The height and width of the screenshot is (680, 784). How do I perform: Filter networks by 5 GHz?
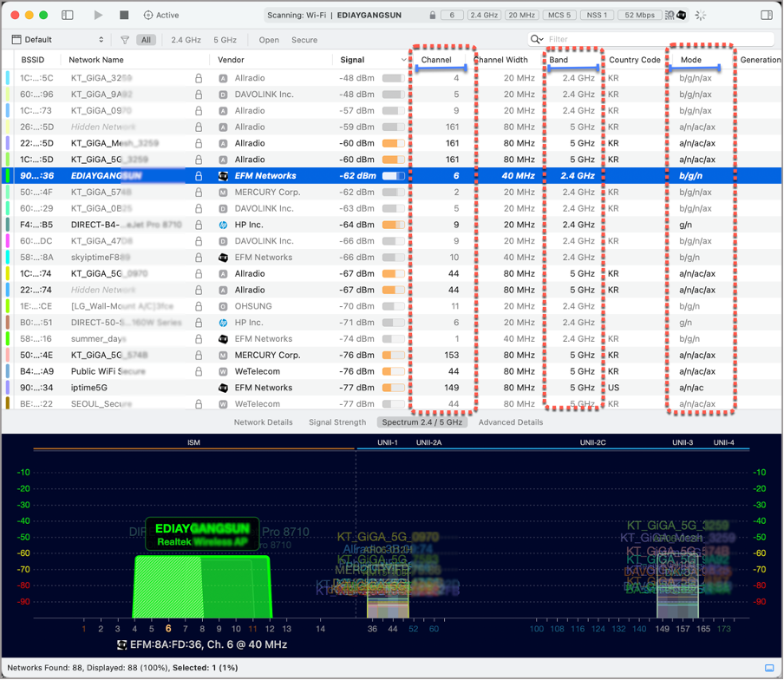[225, 40]
